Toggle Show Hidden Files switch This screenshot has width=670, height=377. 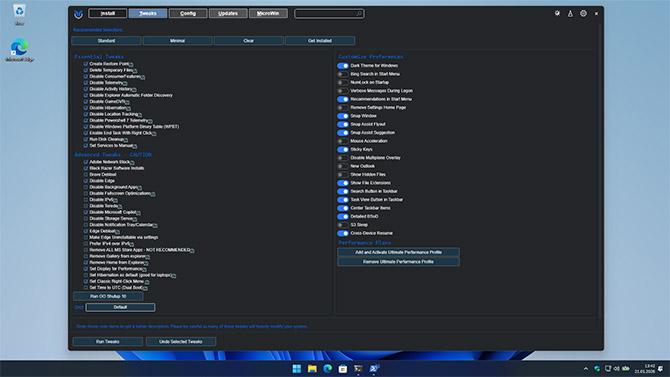click(343, 174)
